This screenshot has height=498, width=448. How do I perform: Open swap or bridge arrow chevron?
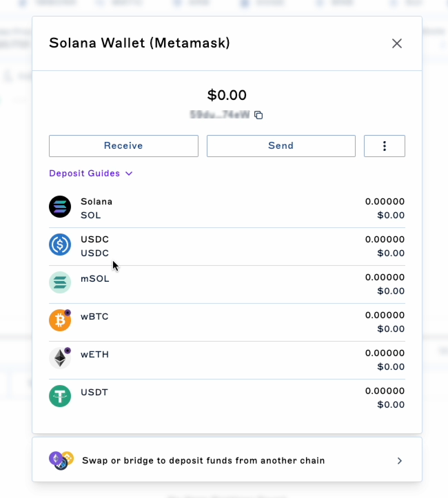[400, 461]
